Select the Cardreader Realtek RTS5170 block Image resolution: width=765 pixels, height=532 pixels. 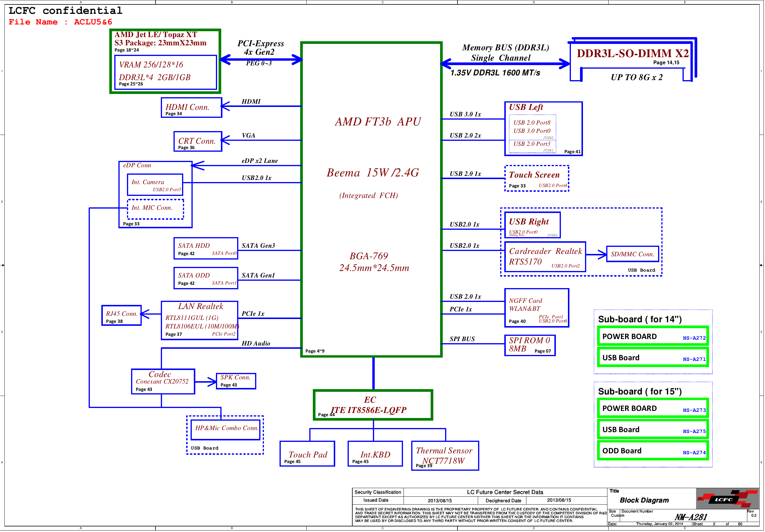point(545,257)
